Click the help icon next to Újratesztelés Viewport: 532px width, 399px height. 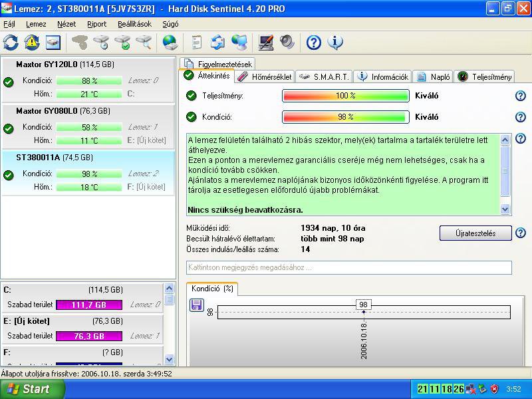click(521, 233)
